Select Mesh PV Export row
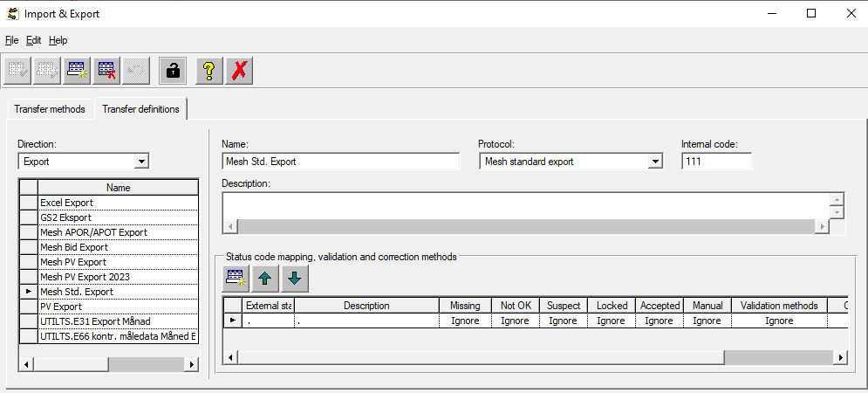This screenshot has height=393, width=868. (118, 262)
